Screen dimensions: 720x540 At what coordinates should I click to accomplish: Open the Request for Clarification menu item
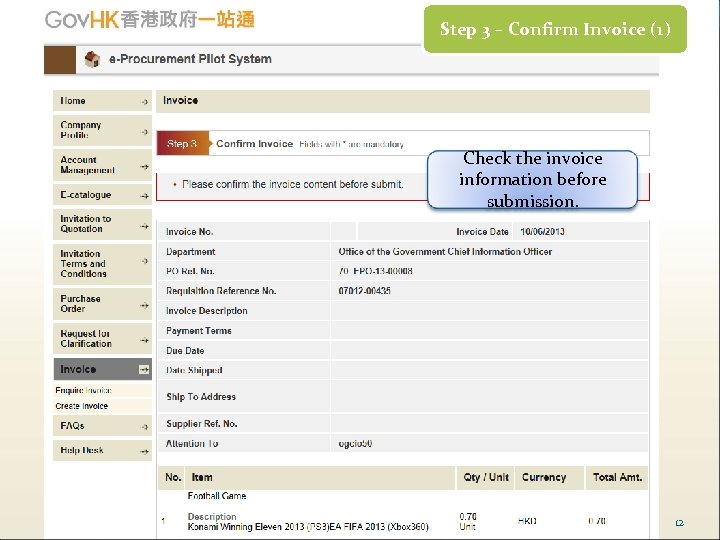(x=85, y=339)
